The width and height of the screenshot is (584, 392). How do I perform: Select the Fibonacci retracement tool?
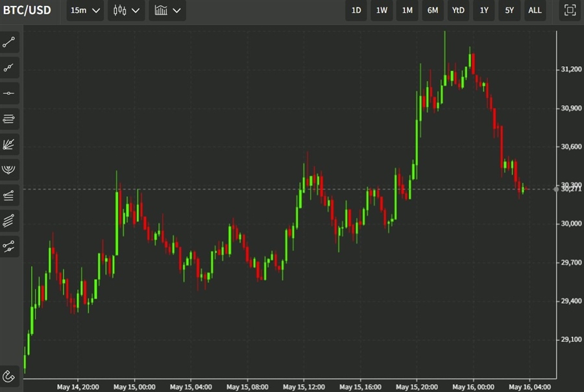9,119
